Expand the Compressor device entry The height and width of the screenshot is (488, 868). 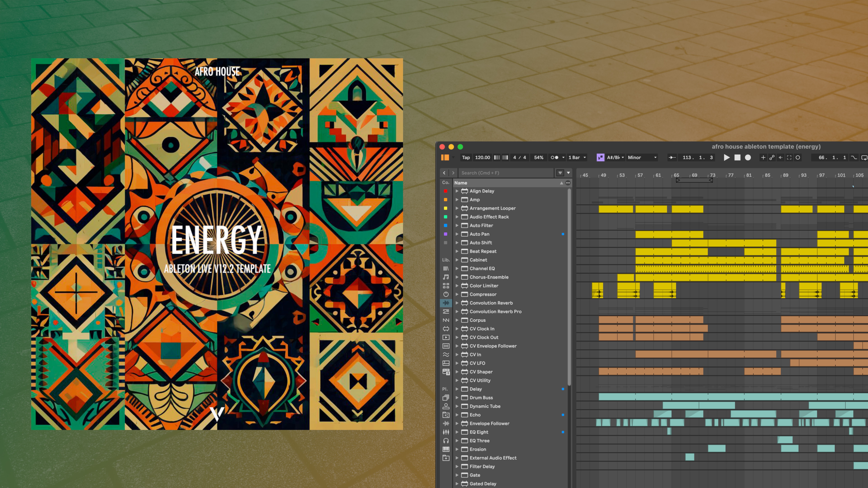(x=457, y=294)
